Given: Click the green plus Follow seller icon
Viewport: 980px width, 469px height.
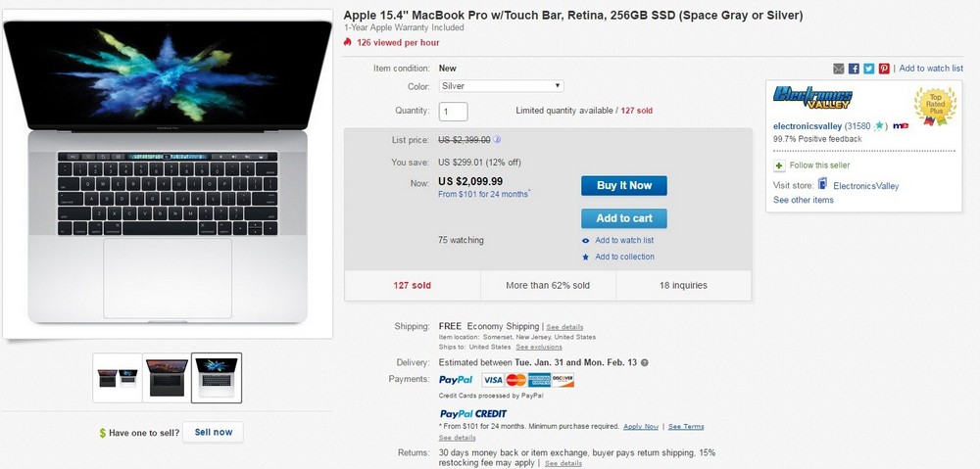Looking at the screenshot, I should (x=779, y=165).
